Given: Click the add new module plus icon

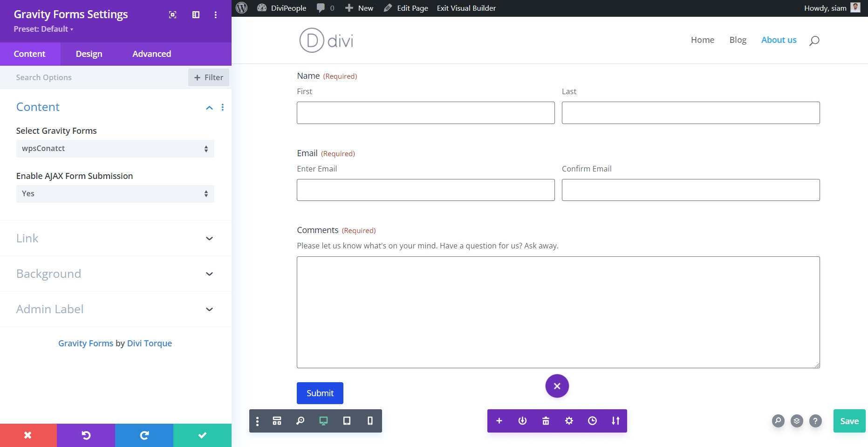Looking at the screenshot, I should (x=499, y=420).
